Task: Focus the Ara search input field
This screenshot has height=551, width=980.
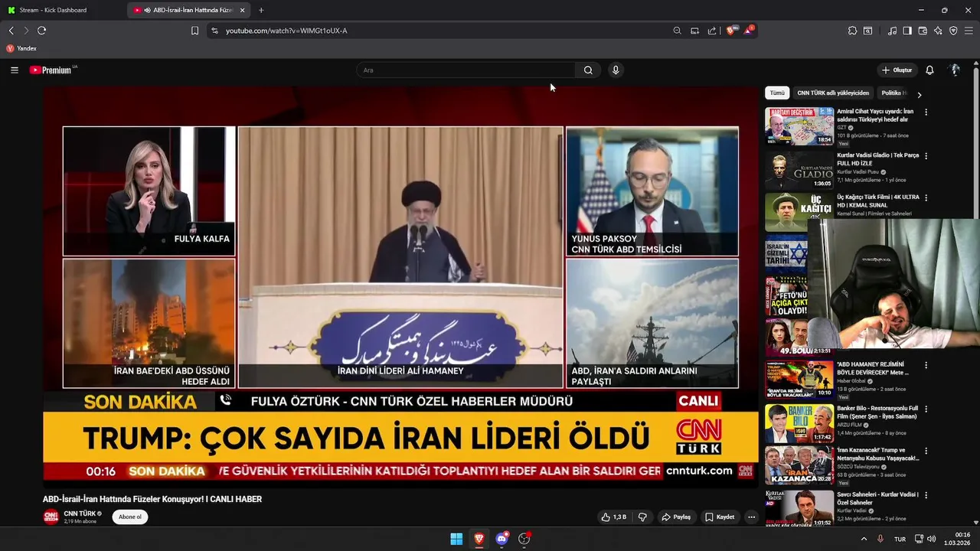Action: 465,70
